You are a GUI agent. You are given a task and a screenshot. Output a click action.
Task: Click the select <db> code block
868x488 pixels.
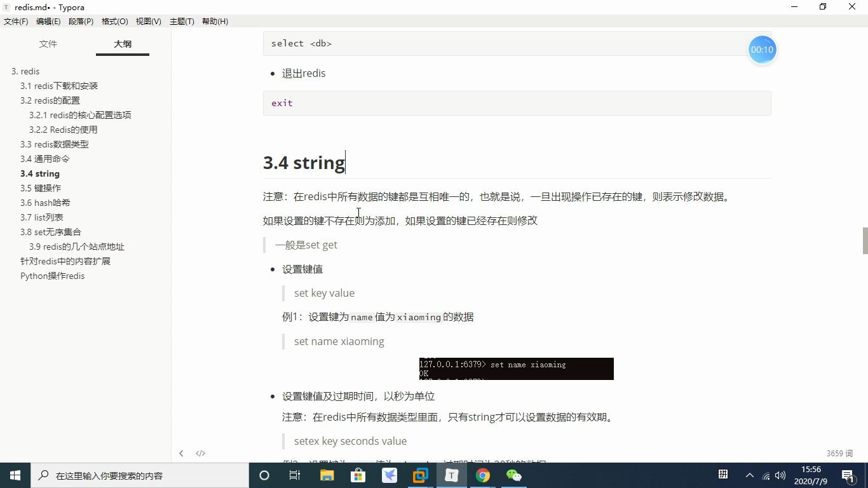click(x=517, y=43)
